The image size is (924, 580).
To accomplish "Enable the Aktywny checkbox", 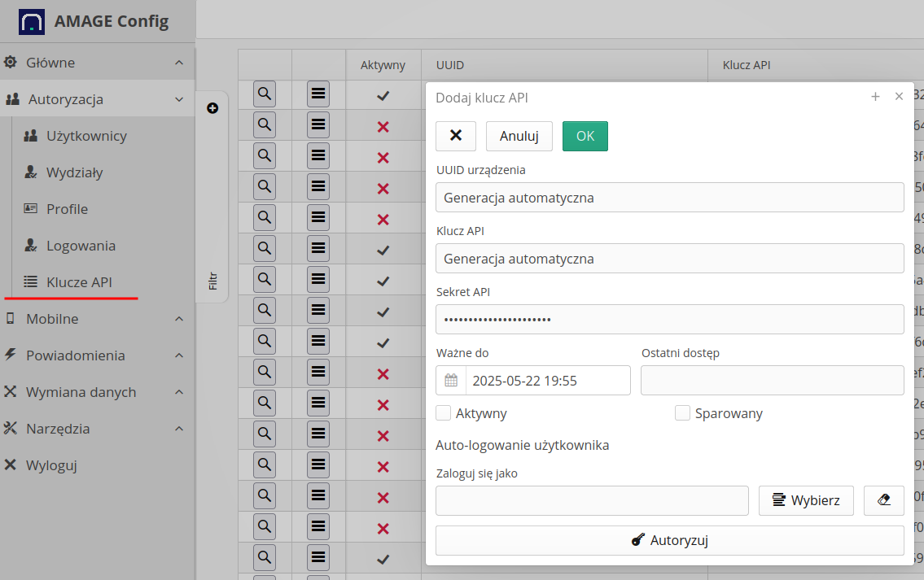I will point(444,413).
